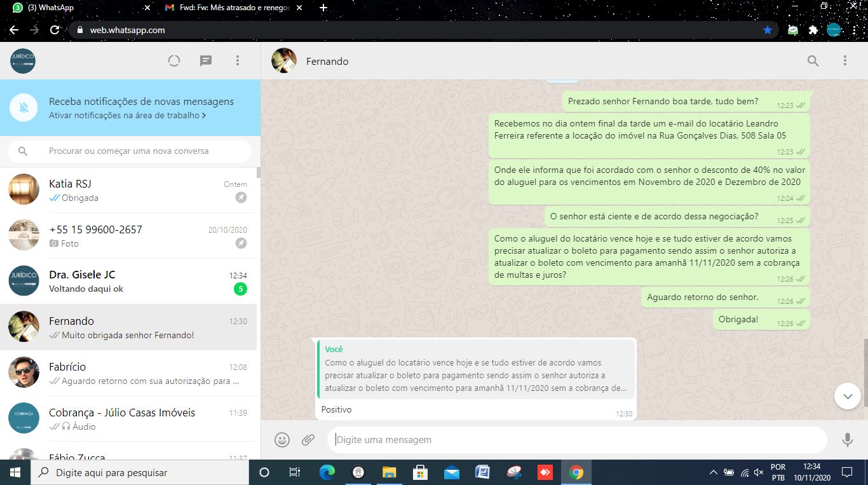Enable notifications via muted bell icon

click(x=24, y=108)
